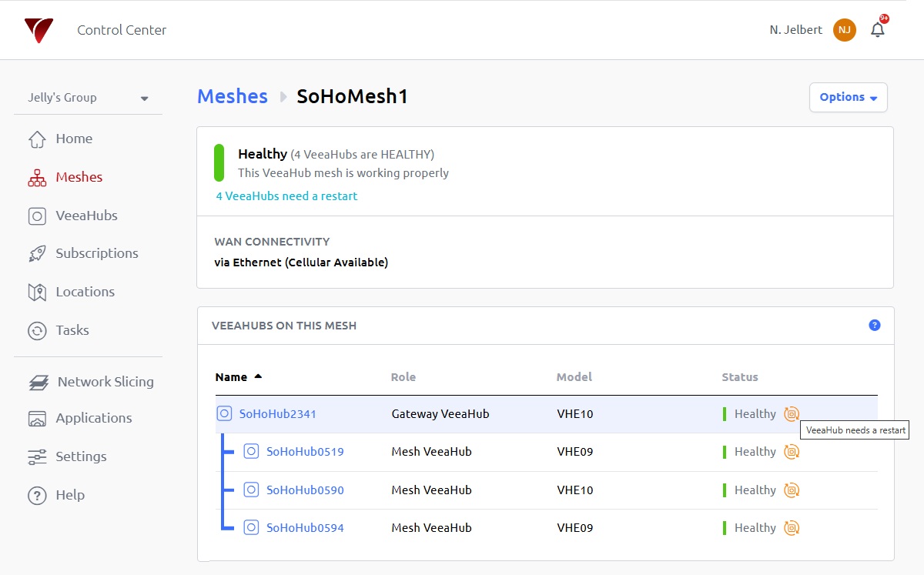Click Mesh VeeaHub role of SoHoHub0590
Screen dimensions: 924x575
(x=432, y=490)
